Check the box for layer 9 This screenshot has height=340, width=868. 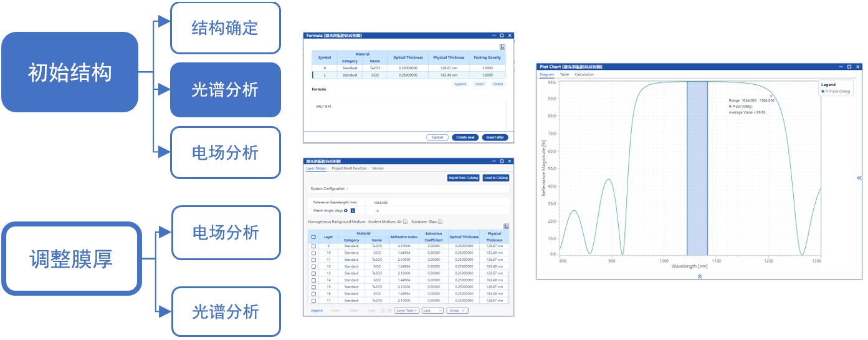pyautogui.click(x=313, y=246)
